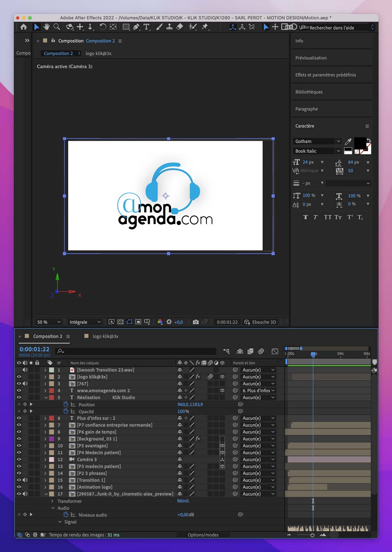The height and width of the screenshot is (552, 392).
Task: Select the Brush tool
Action: (159, 27)
